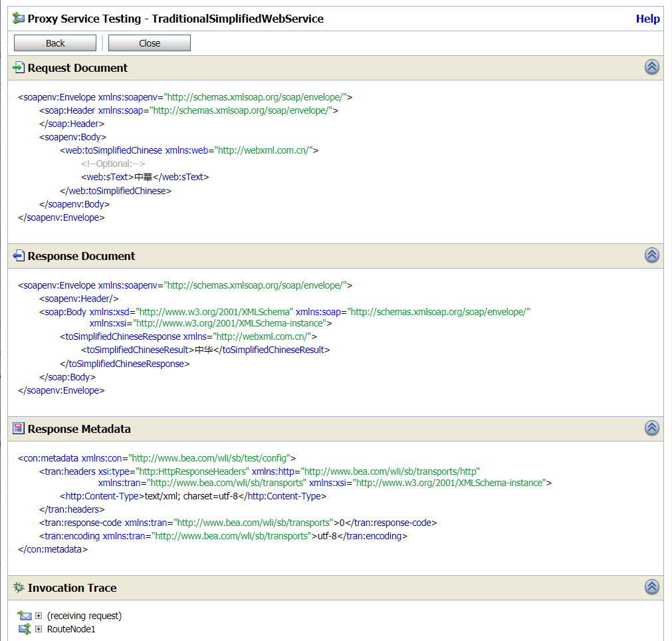Click the Proxy Service Testing title icon
Screen dimensions: 672x641
tap(19, 19)
